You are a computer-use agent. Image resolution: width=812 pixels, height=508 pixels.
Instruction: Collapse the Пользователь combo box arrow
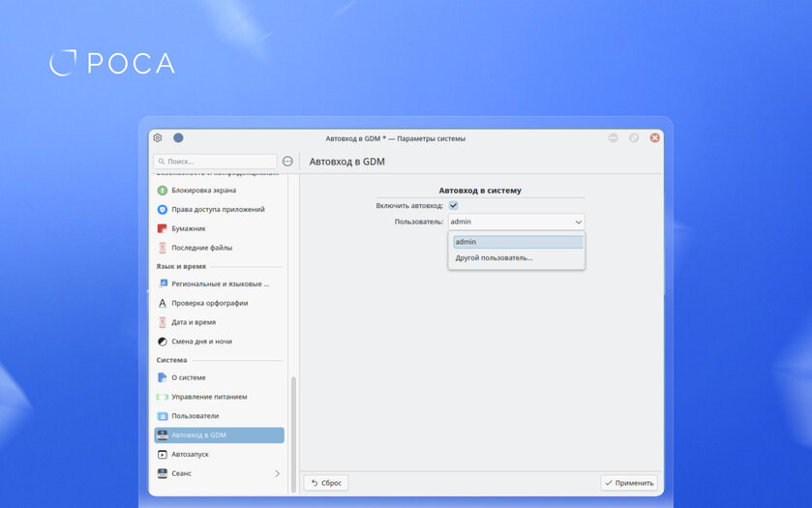578,222
